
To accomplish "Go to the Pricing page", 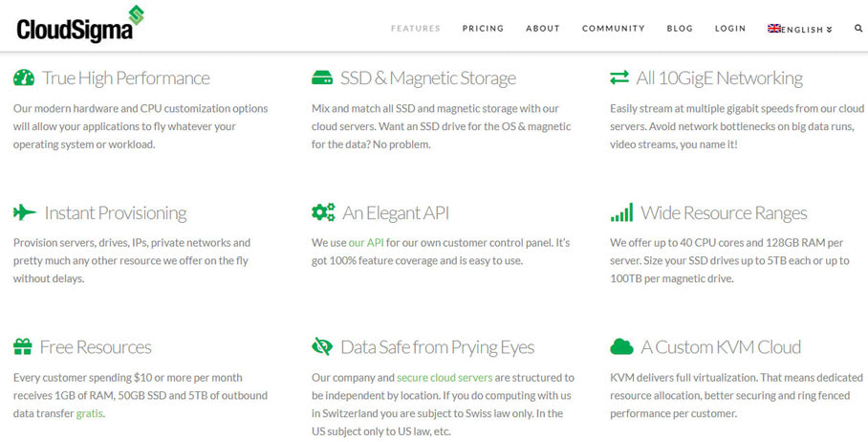I will coord(484,29).
